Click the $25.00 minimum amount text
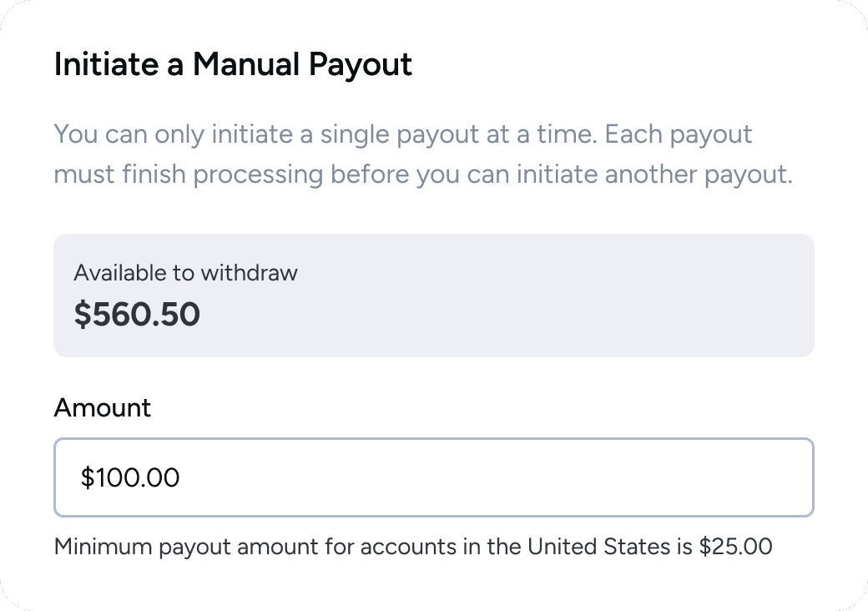Image resolution: width=868 pixels, height=611 pixels. point(735,548)
